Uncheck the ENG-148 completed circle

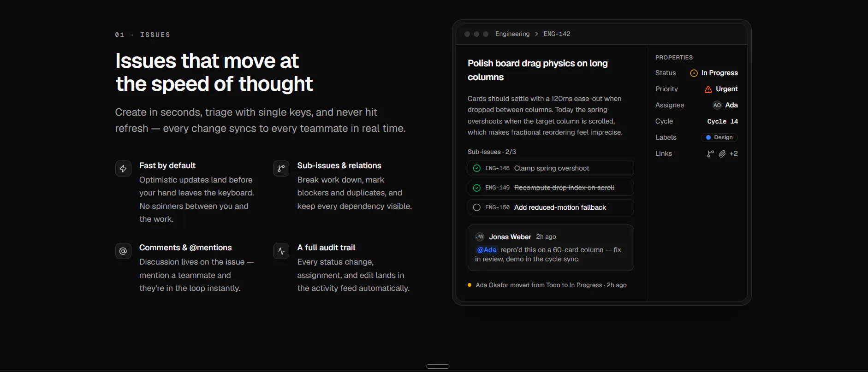(x=477, y=168)
